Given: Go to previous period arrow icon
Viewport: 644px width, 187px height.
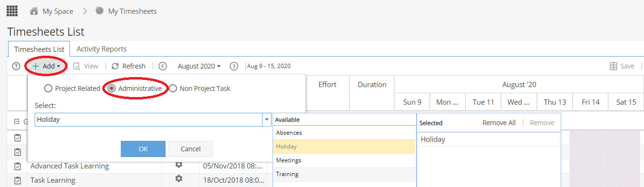Looking at the screenshot, I should tap(163, 66).
